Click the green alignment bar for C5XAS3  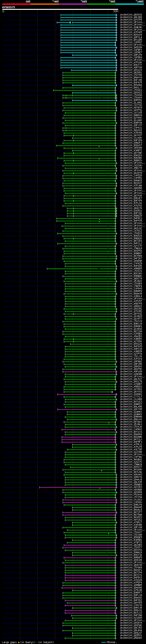(85, 90)
